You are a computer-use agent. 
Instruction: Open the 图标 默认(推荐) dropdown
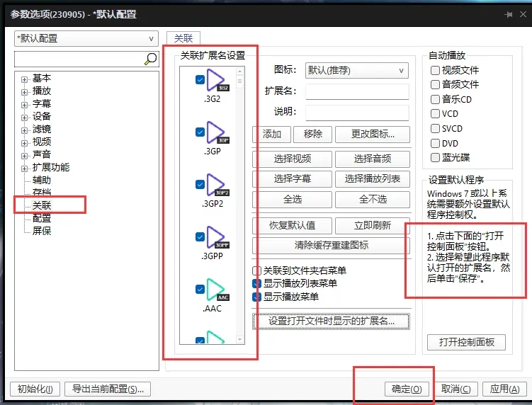(356, 71)
